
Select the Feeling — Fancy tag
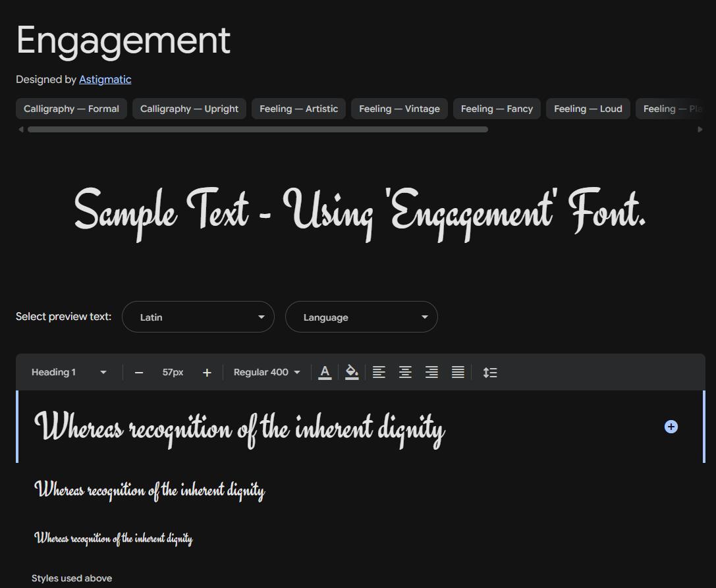click(497, 109)
